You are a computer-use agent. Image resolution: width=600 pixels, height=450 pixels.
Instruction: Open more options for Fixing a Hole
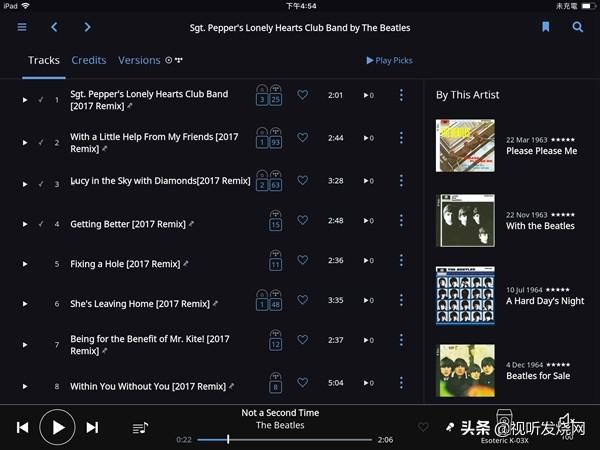(x=401, y=260)
